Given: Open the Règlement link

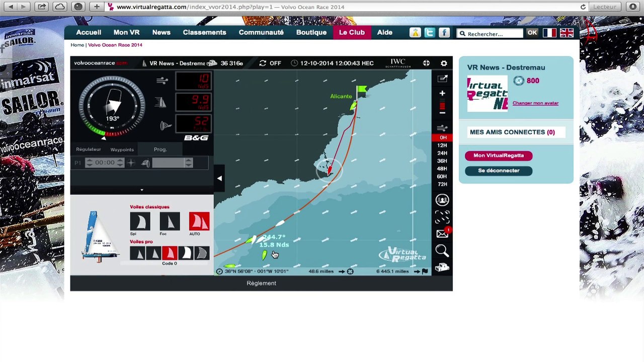Looking at the screenshot, I should [x=261, y=283].
